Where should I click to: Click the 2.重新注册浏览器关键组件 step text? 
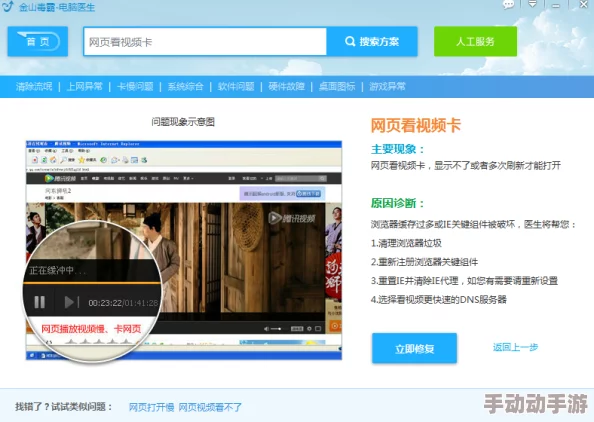pos(424,262)
